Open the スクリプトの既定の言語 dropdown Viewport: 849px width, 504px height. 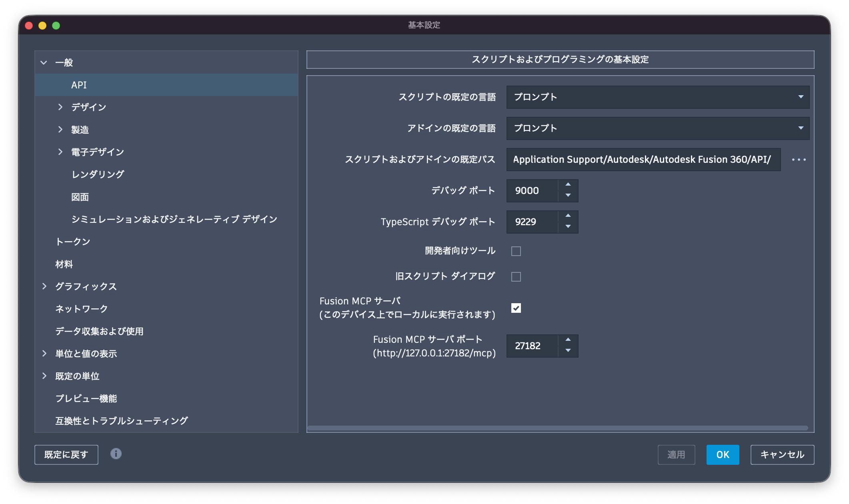click(x=658, y=97)
